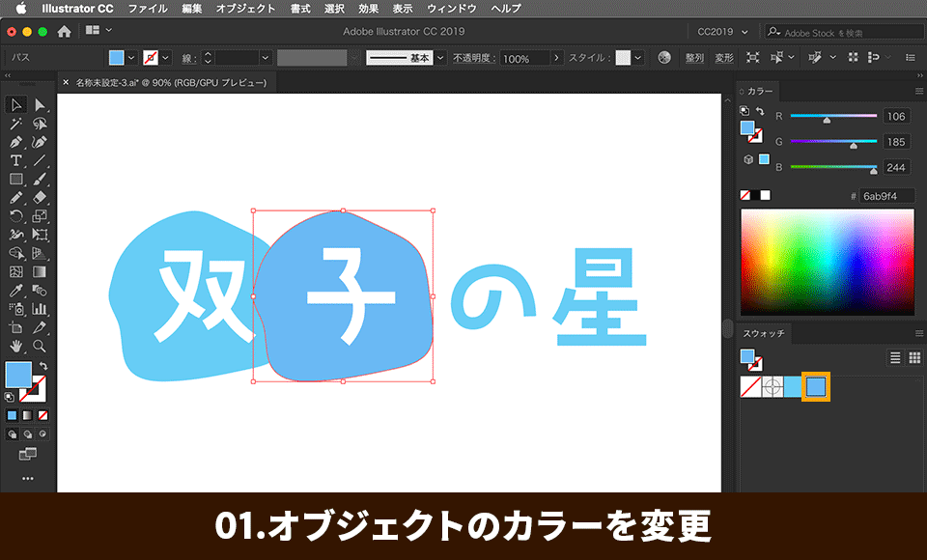The image size is (927, 560).
Task: Open the Apple menu
Action: [20, 9]
